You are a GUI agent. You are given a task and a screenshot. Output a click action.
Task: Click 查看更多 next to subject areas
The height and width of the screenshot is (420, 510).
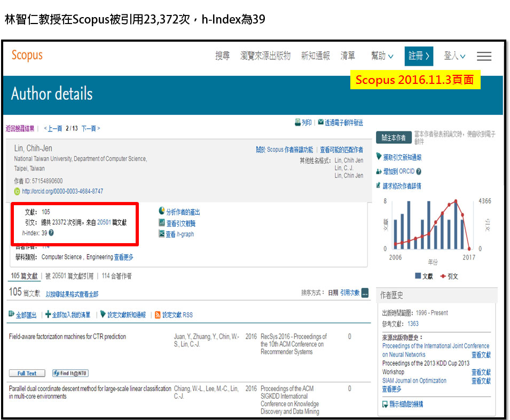[x=123, y=258]
